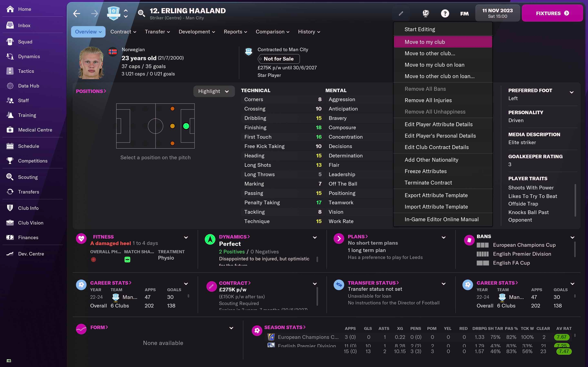Screen dimensions: 588x367
Task: Expand the Positions panel section
Action: tap(91, 91)
